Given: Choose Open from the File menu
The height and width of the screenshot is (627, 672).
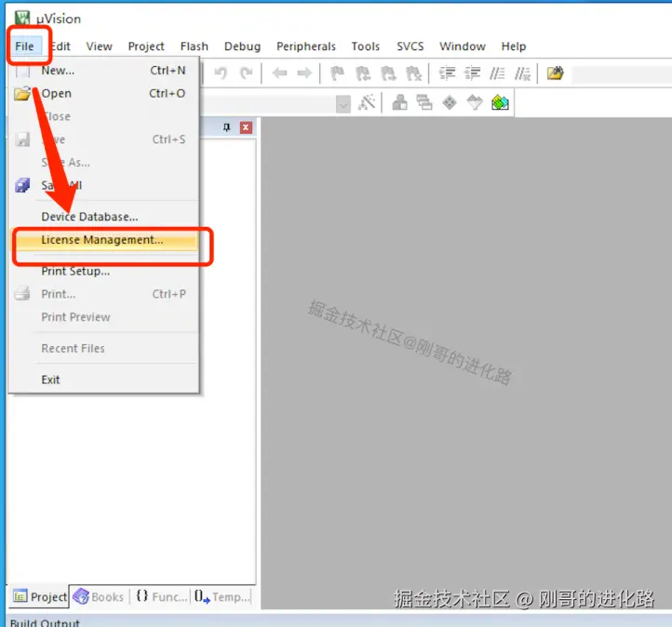Looking at the screenshot, I should (x=104, y=93).
